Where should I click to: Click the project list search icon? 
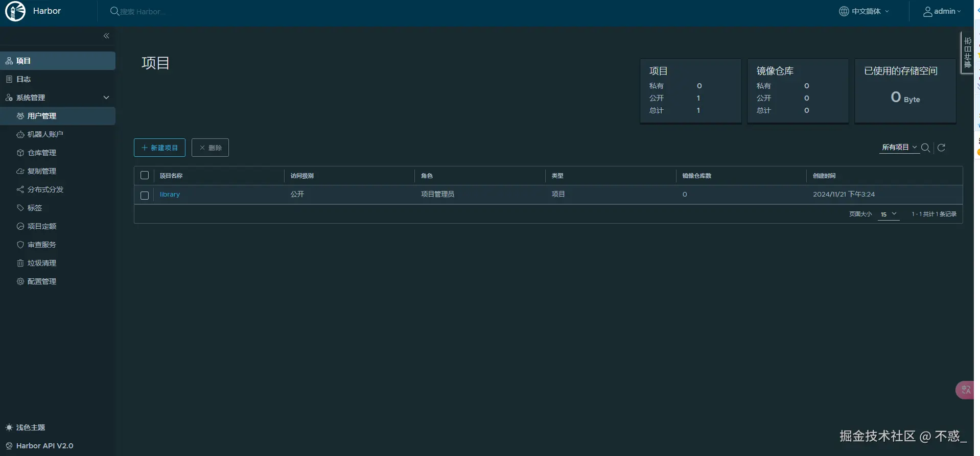pyautogui.click(x=925, y=148)
